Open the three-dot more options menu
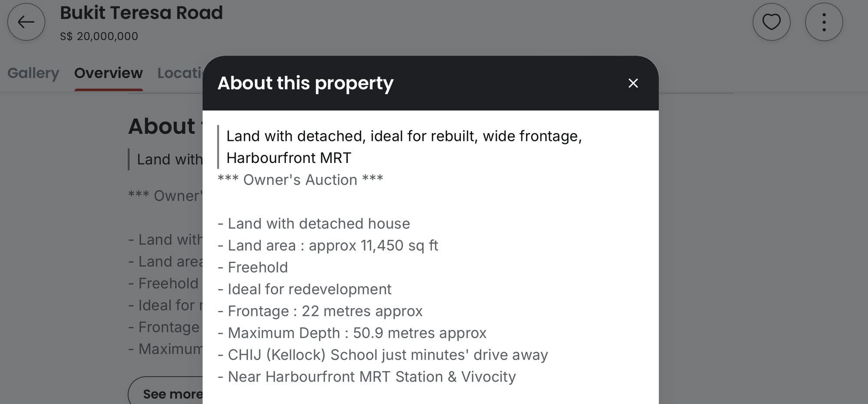The image size is (868, 404). click(824, 22)
